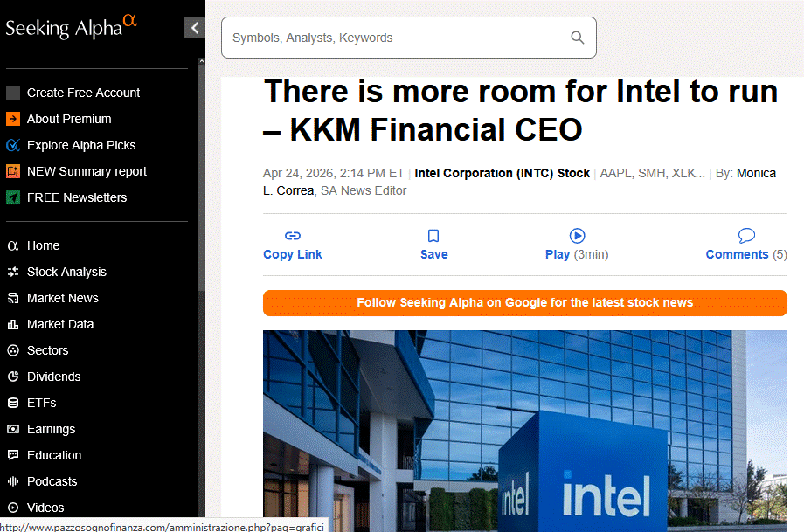This screenshot has height=532, width=804.
Task: Follow Seeking Alpha on Google orange banner
Action: tap(524, 303)
